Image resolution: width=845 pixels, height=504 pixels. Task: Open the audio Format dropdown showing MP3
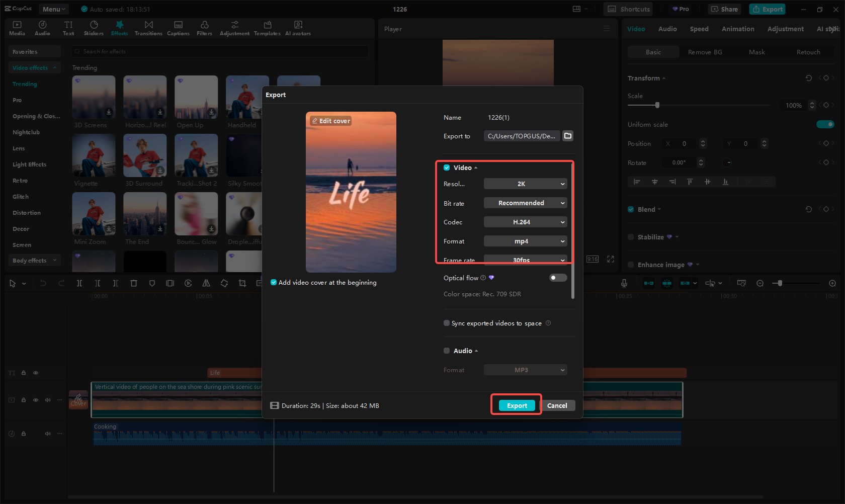click(x=525, y=370)
